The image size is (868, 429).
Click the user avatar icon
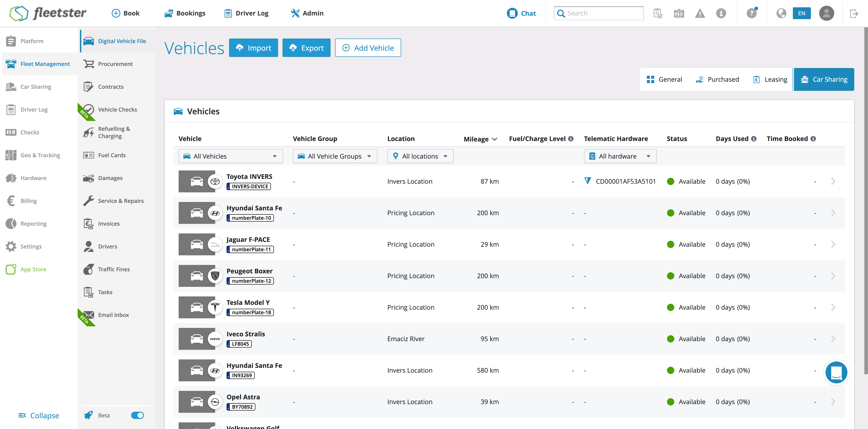(x=826, y=13)
